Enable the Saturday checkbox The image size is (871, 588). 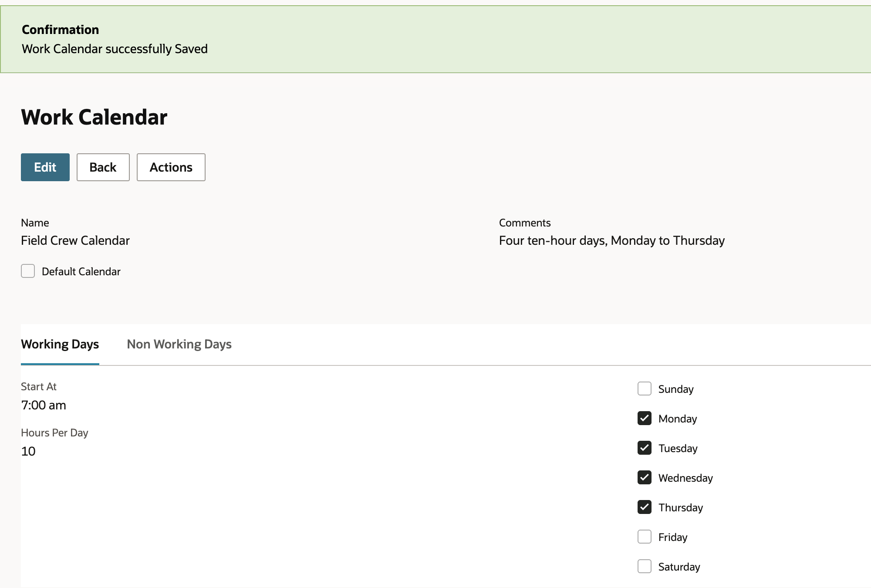pyautogui.click(x=645, y=566)
